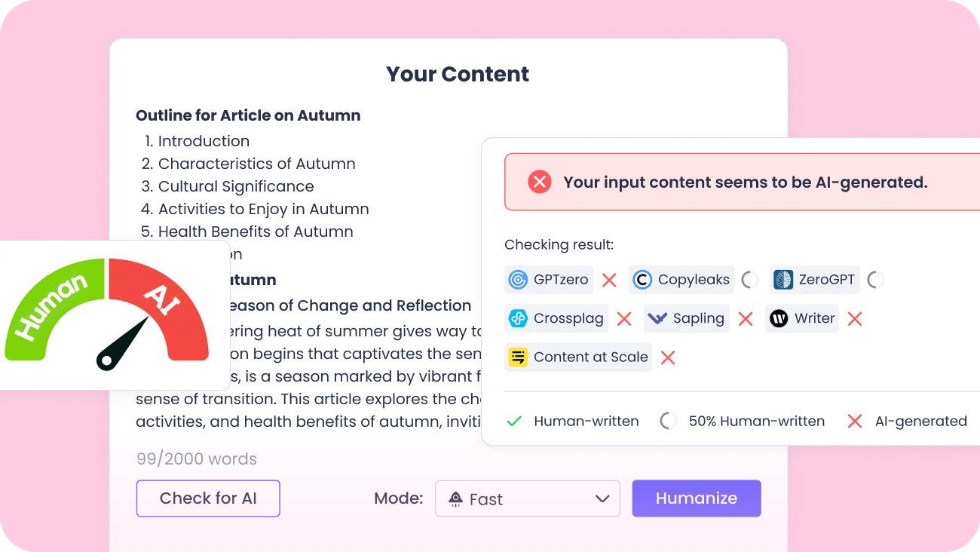This screenshot has height=552, width=980.
Task: Click the Writer logo icon
Action: (779, 318)
